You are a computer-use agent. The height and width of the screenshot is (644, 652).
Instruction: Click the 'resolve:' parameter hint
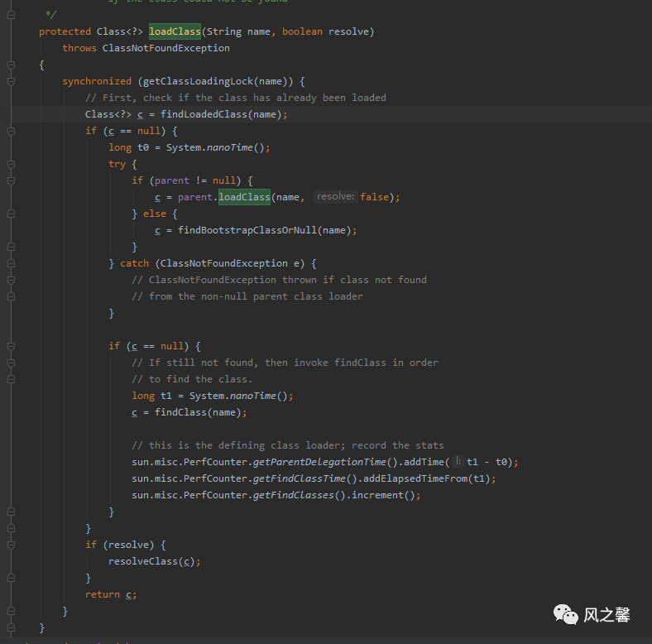tap(335, 196)
